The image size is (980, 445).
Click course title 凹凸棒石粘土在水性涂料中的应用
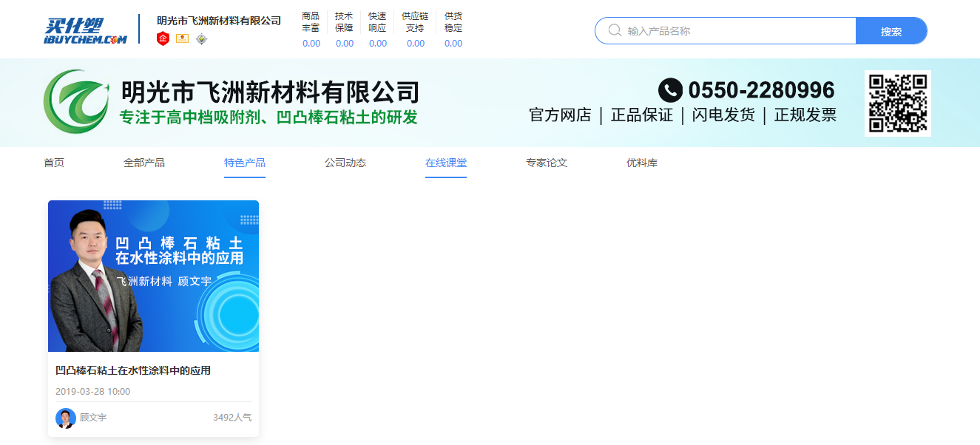coord(133,370)
